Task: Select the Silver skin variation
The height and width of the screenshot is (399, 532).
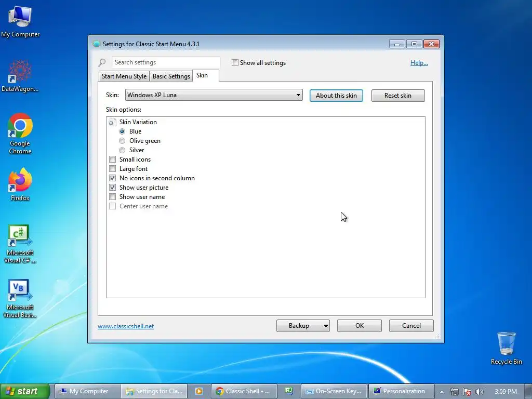Action: [x=122, y=150]
